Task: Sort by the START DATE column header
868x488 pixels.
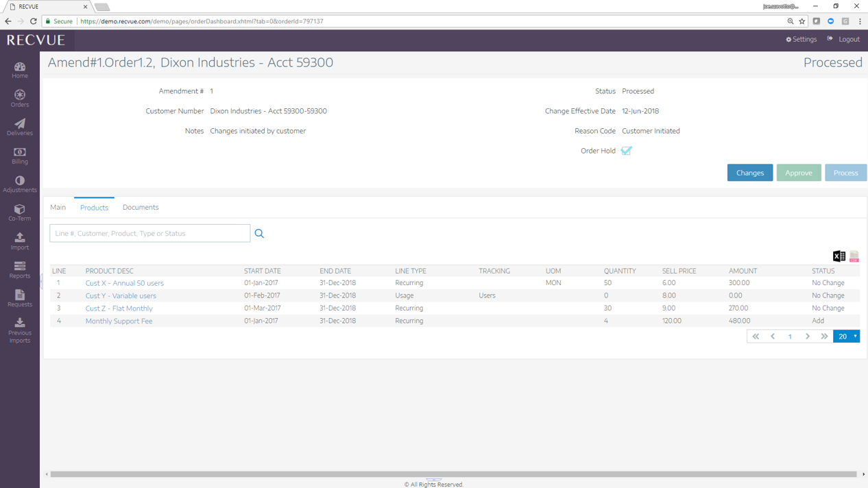Action: 263,271
